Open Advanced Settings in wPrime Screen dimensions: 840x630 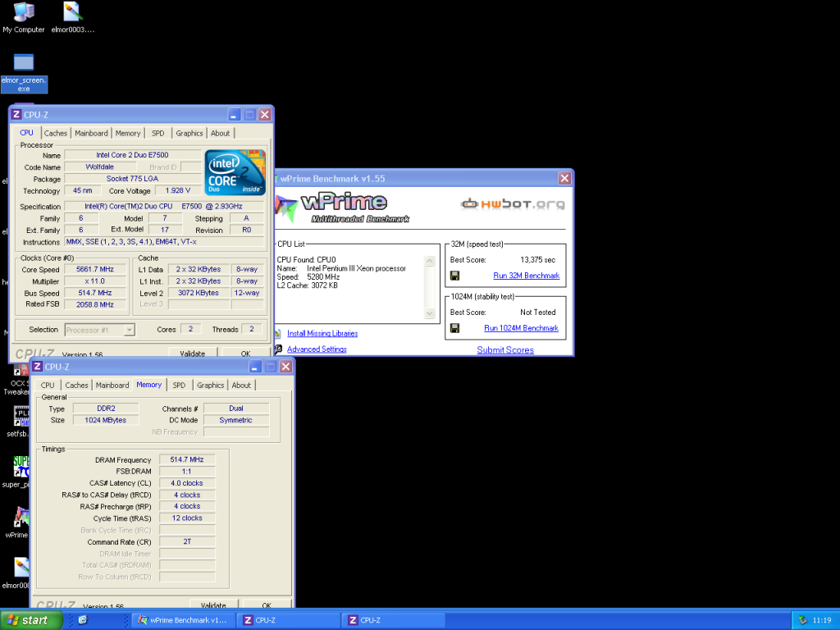click(317, 349)
